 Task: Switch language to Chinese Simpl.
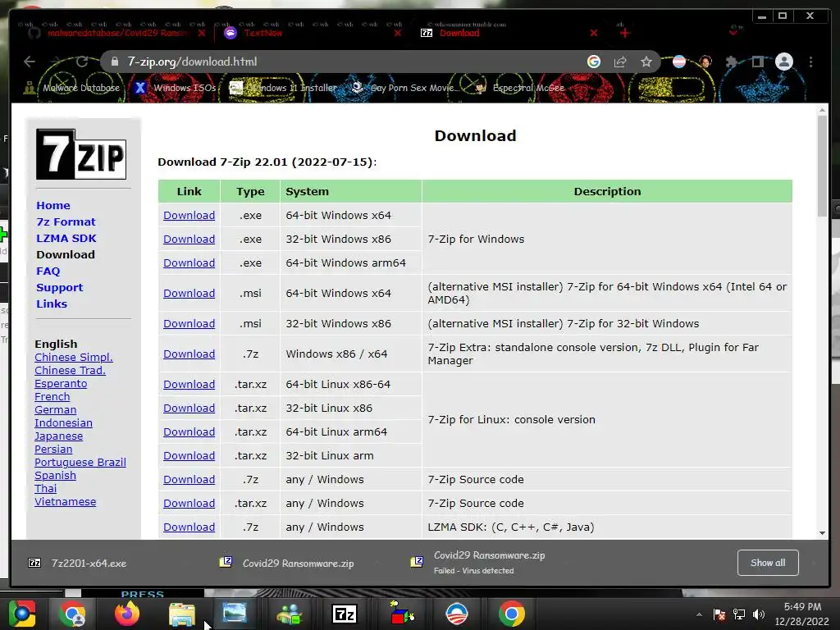click(74, 358)
